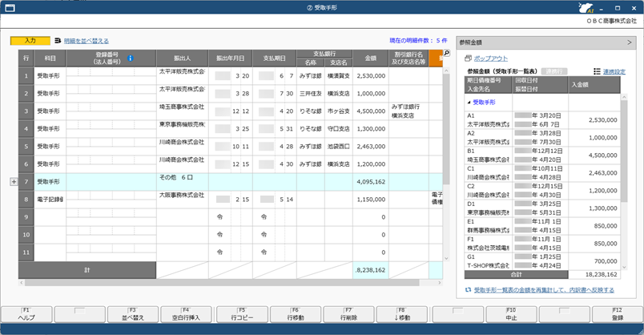
Task: Click the 金額 column header
Action: 371,59
